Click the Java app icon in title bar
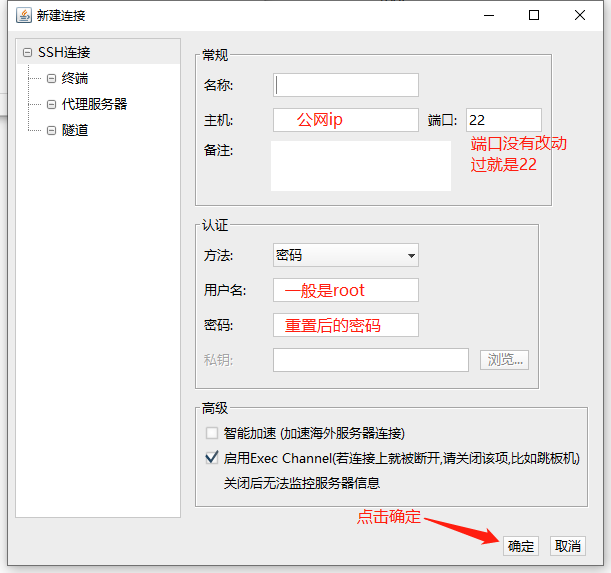This screenshot has height=573, width=611. point(24,16)
